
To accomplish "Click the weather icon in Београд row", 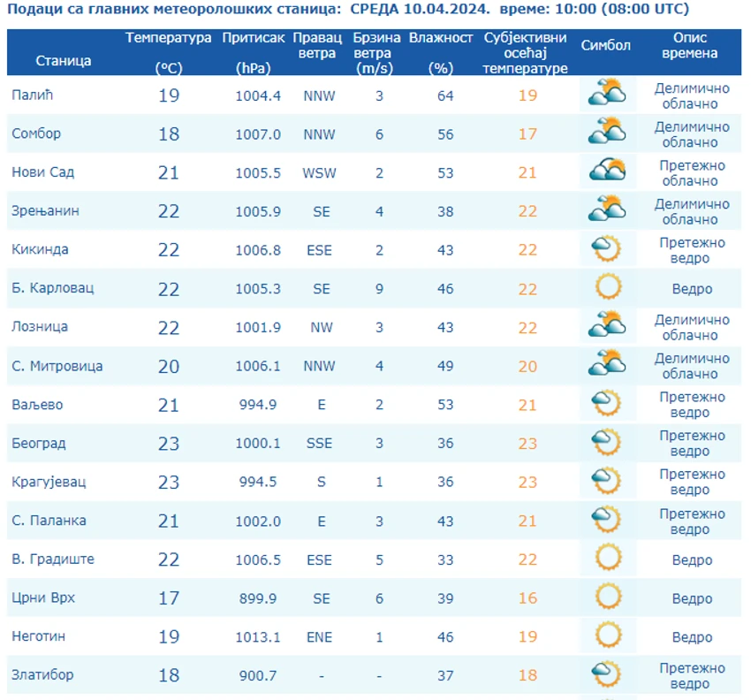I will [x=607, y=442].
